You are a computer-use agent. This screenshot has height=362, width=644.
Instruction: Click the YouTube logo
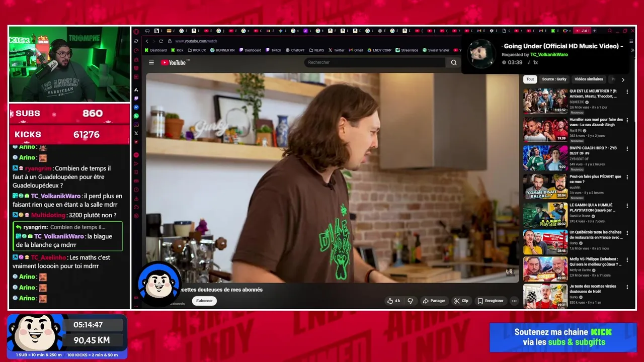click(x=174, y=62)
